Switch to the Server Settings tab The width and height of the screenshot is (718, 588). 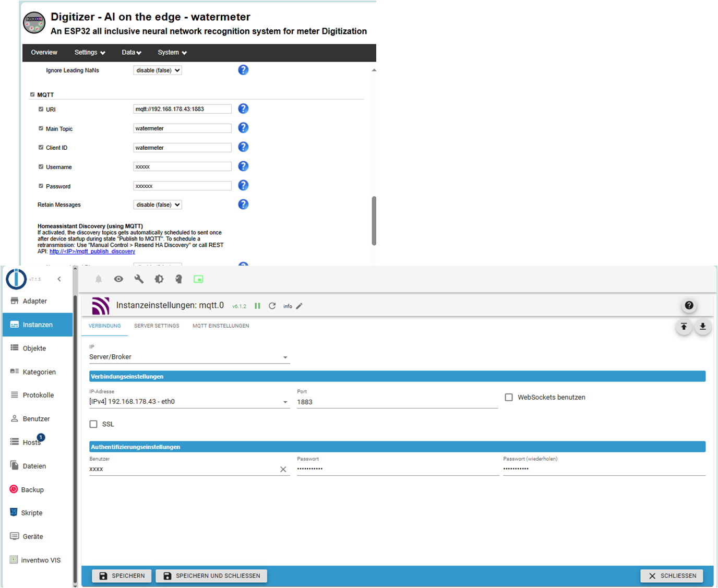click(x=157, y=326)
